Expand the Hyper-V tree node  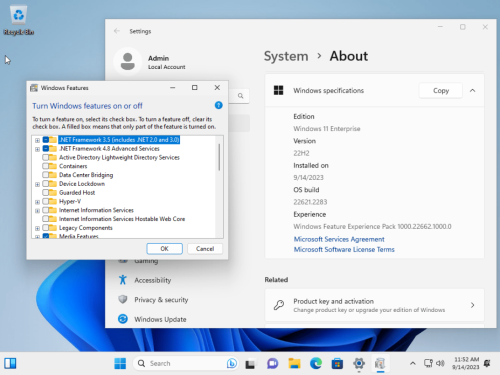click(x=37, y=202)
